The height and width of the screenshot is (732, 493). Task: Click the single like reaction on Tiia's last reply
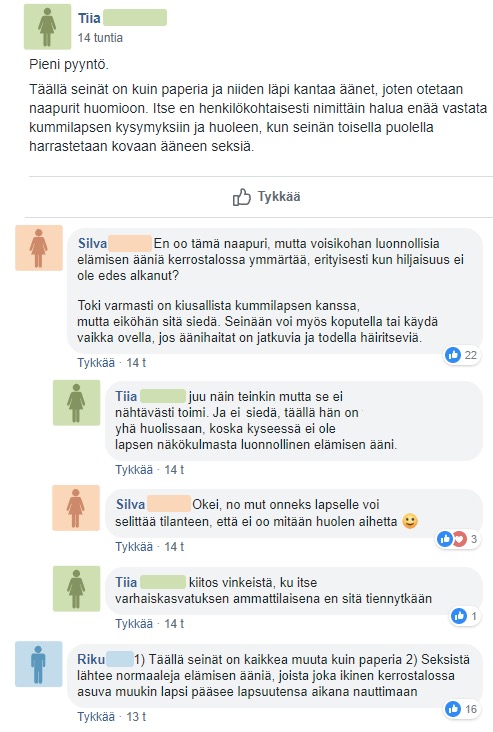pos(465,616)
